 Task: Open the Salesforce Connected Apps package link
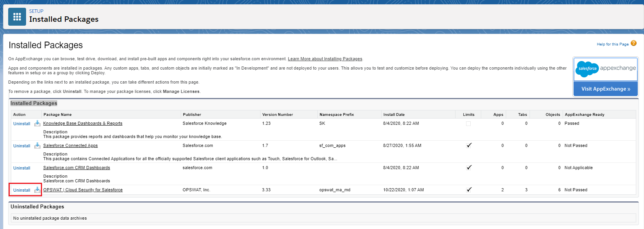(70, 145)
